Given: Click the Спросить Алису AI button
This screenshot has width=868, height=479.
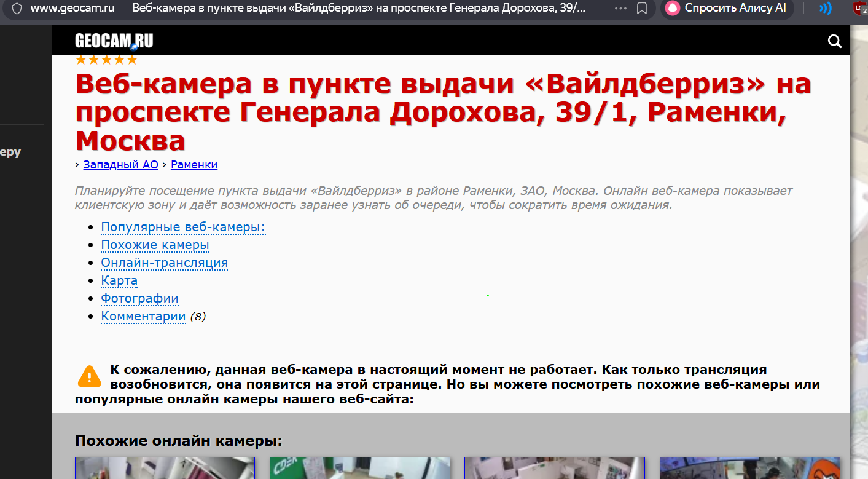Looking at the screenshot, I should 727,9.
